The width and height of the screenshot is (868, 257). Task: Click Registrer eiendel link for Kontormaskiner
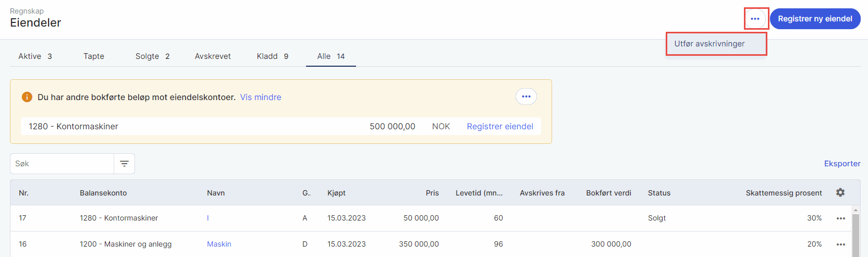click(x=500, y=126)
